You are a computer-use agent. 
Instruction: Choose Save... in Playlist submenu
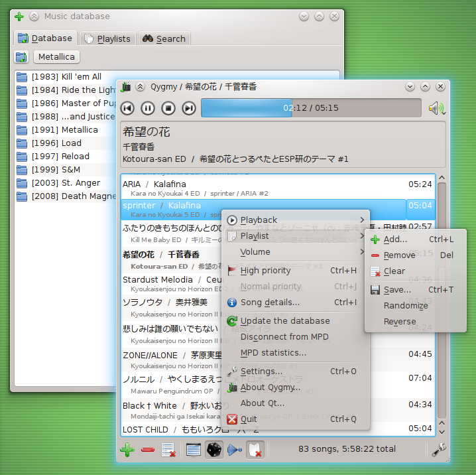tap(415, 290)
